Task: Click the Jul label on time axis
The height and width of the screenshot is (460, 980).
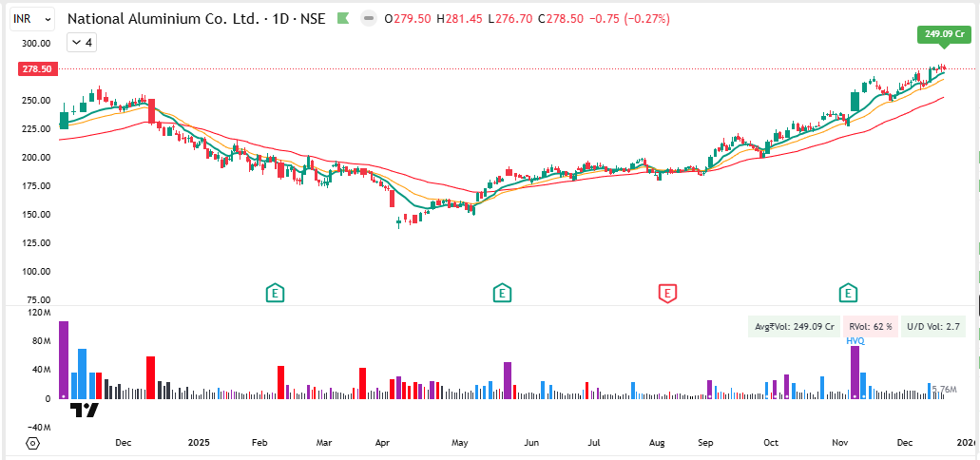Action: pyautogui.click(x=594, y=443)
